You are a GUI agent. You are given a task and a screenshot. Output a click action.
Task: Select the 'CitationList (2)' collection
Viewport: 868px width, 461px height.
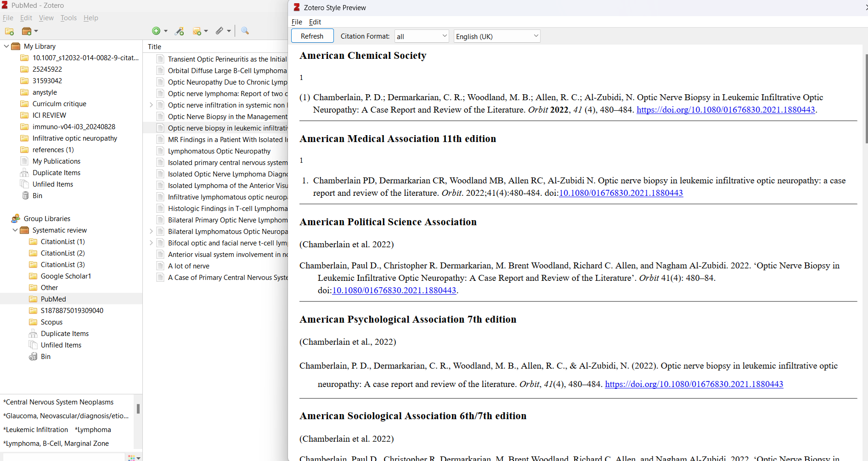[63, 253]
